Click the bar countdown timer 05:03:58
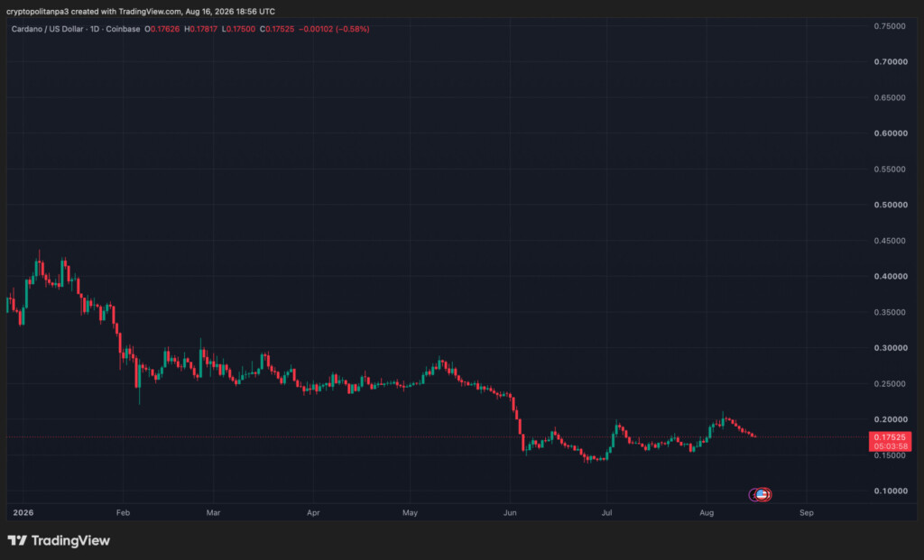 point(890,446)
